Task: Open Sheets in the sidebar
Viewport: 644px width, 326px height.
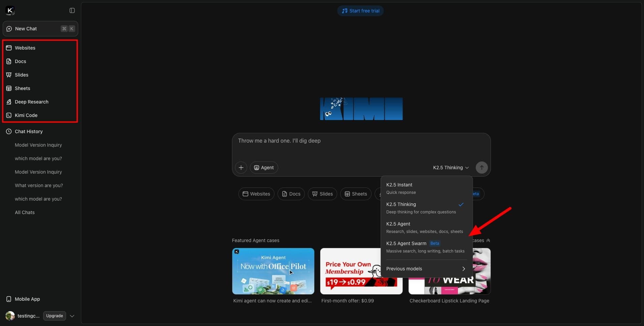Action: (x=40, y=88)
